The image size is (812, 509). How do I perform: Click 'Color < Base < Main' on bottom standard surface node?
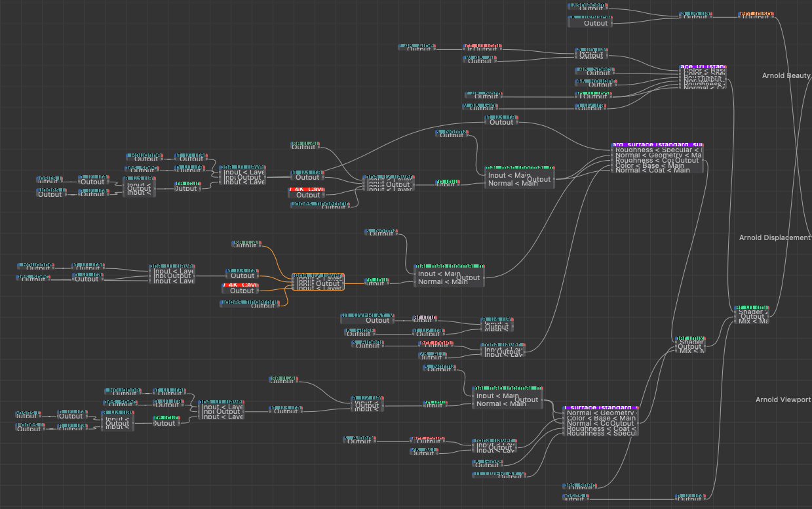pyautogui.click(x=601, y=418)
